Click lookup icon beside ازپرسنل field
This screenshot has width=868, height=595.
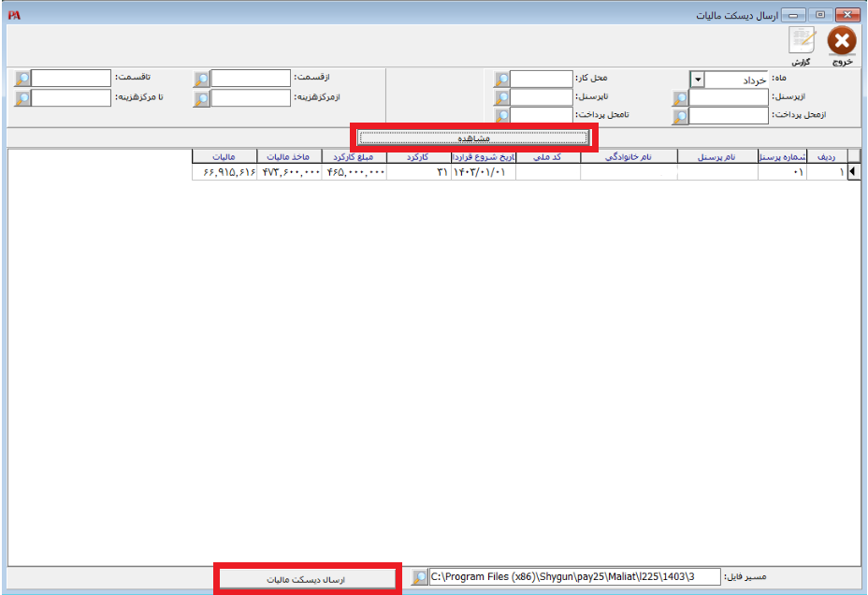click(x=680, y=97)
